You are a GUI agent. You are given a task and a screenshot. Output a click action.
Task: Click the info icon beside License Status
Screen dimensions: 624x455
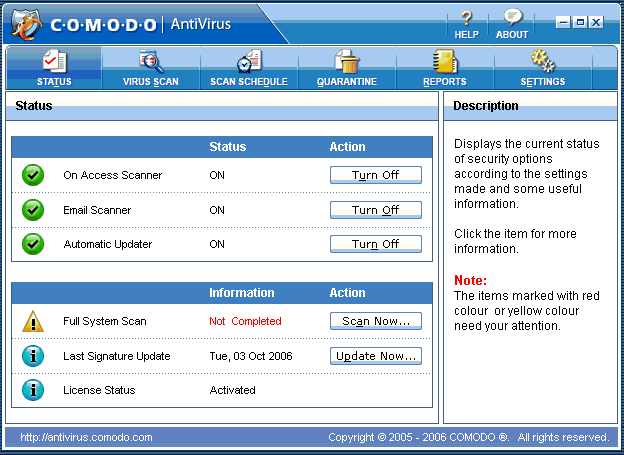33,390
